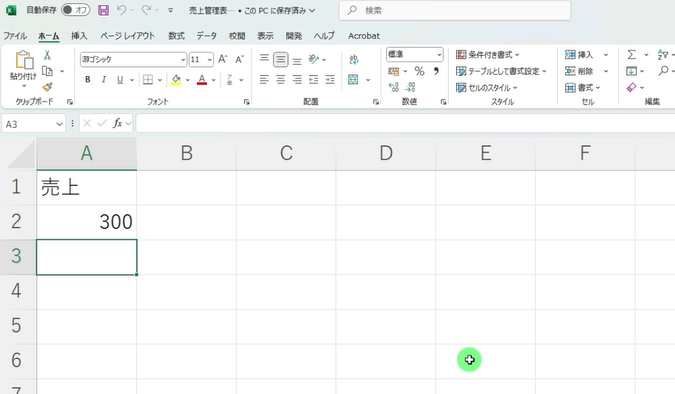Select column C header
The height and width of the screenshot is (394, 675).
click(286, 153)
